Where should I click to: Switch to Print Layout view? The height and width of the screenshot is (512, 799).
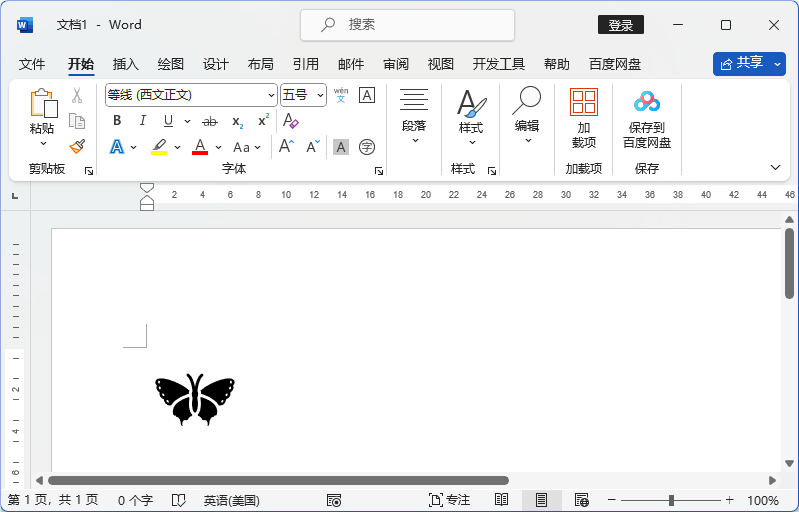pos(541,500)
